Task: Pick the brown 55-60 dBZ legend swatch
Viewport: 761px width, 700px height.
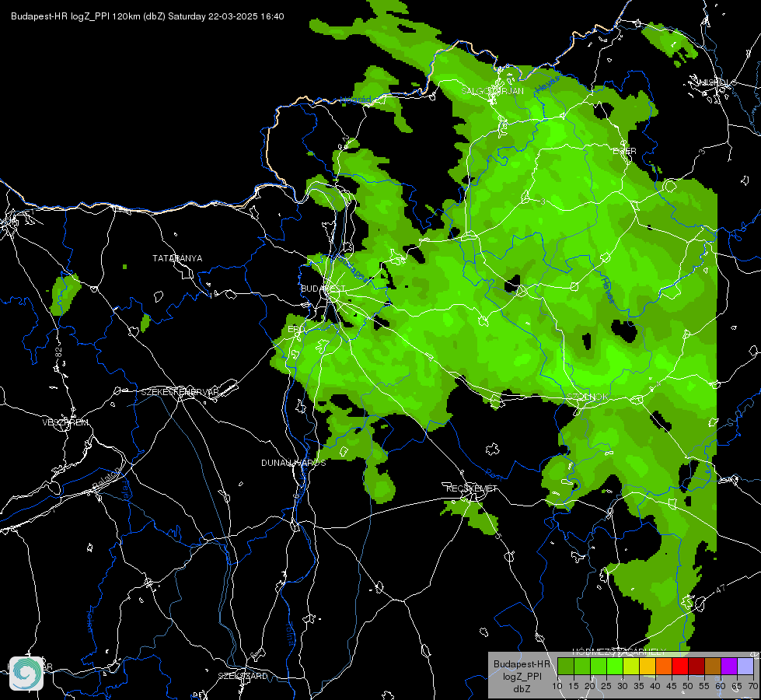Action: click(x=713, y=666)
